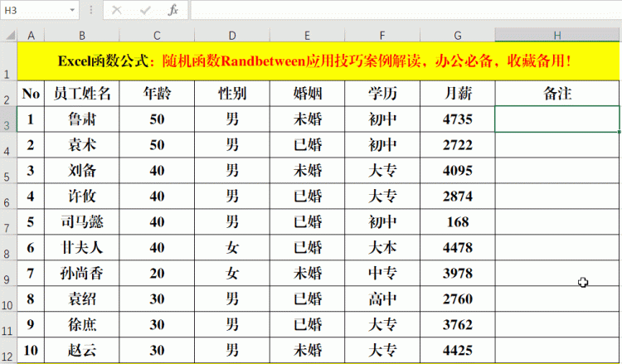The height and width of the screenshot is (364, 622).
Task: Select column E header
Action: [x=307, y=36]
